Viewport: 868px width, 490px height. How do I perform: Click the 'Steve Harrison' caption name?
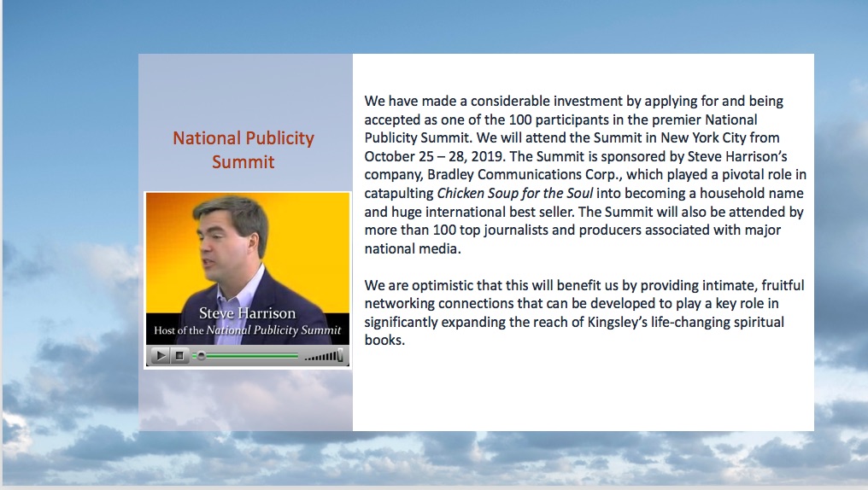[248, 313]
